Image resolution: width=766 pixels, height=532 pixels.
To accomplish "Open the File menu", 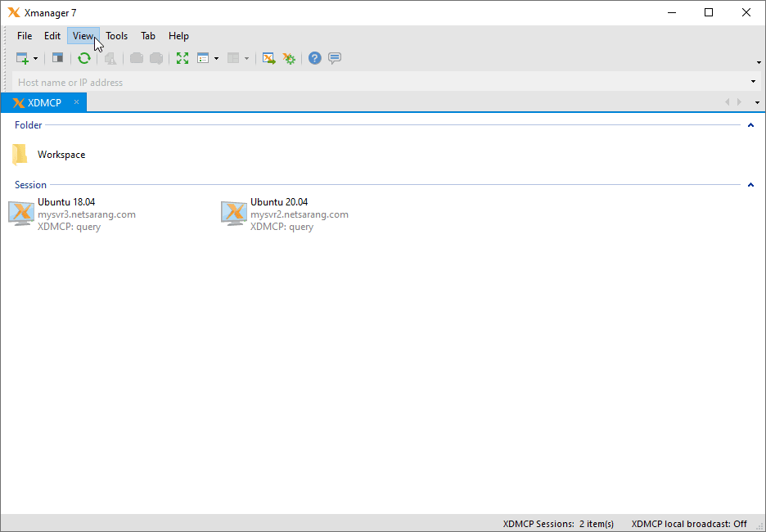I will [x=25, y=36].
